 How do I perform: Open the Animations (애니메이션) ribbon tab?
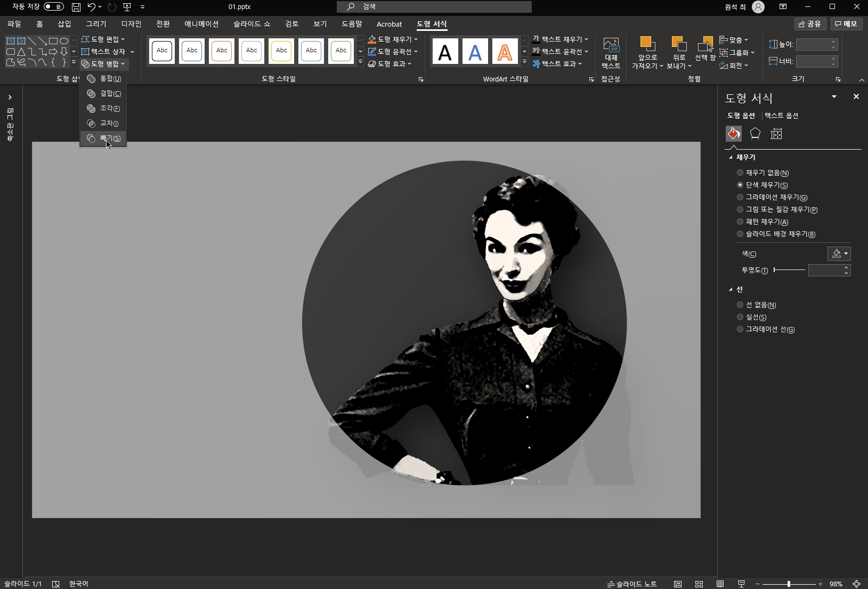[x=201, y=24]
